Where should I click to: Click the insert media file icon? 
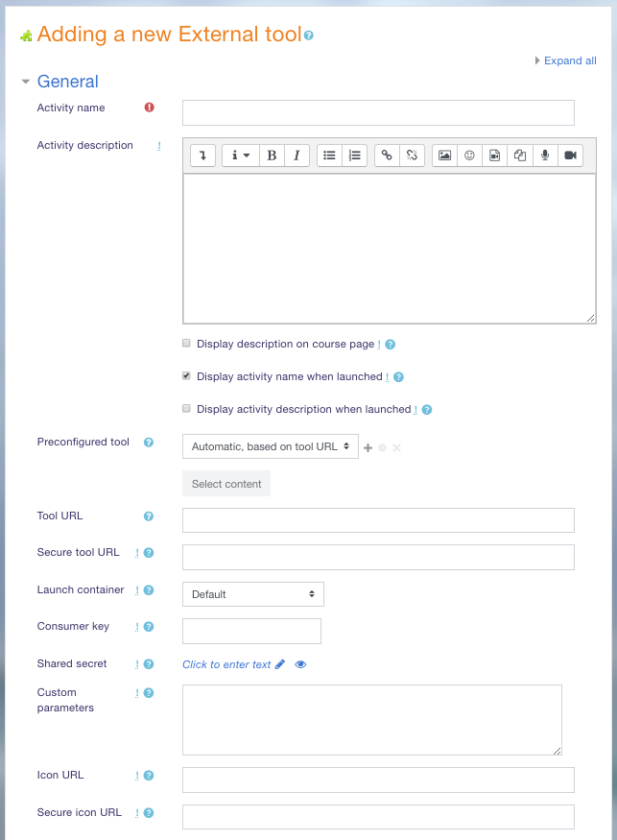495,156
